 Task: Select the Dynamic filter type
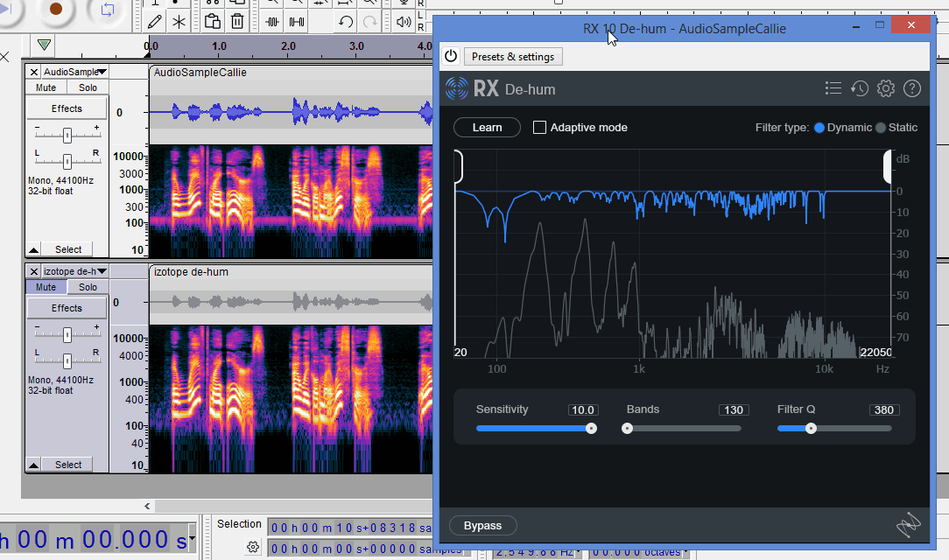click(819, 128)
